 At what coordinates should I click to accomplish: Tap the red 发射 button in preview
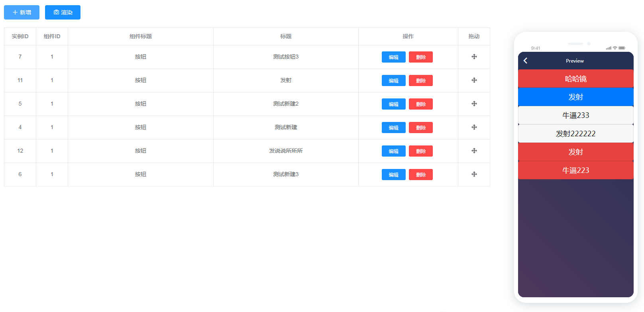pos(575,152)
